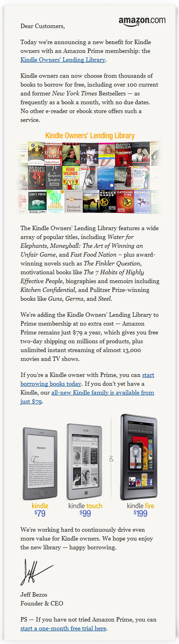Click the kindle fire $199 price label
Viewport: 179px width, 644px height.
pos(140,509)
